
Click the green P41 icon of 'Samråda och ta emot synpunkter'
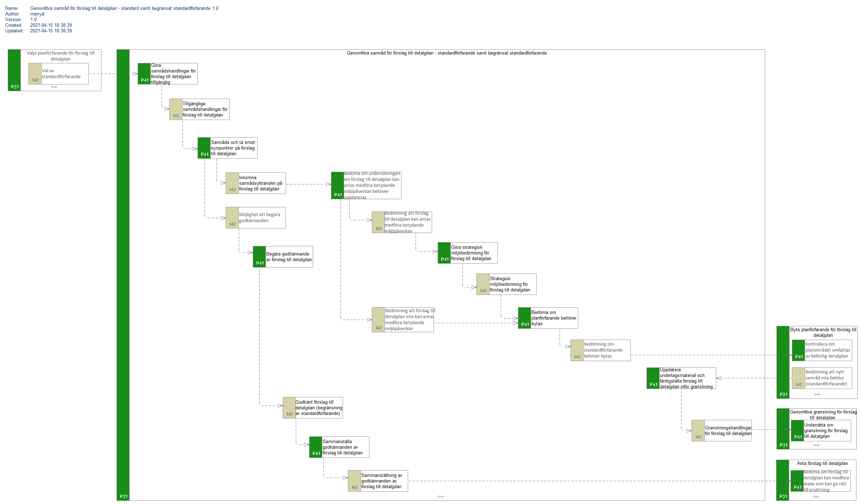[x=204, y=148]
